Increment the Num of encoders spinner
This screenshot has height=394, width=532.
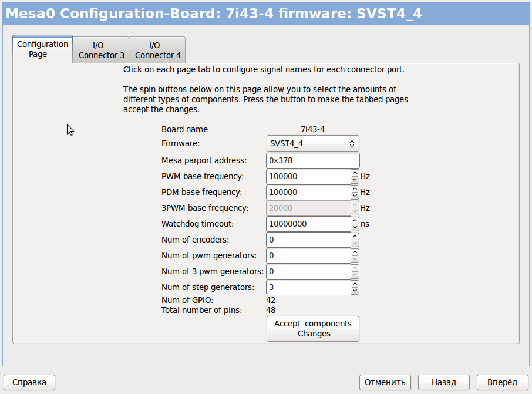pos(355,236)
